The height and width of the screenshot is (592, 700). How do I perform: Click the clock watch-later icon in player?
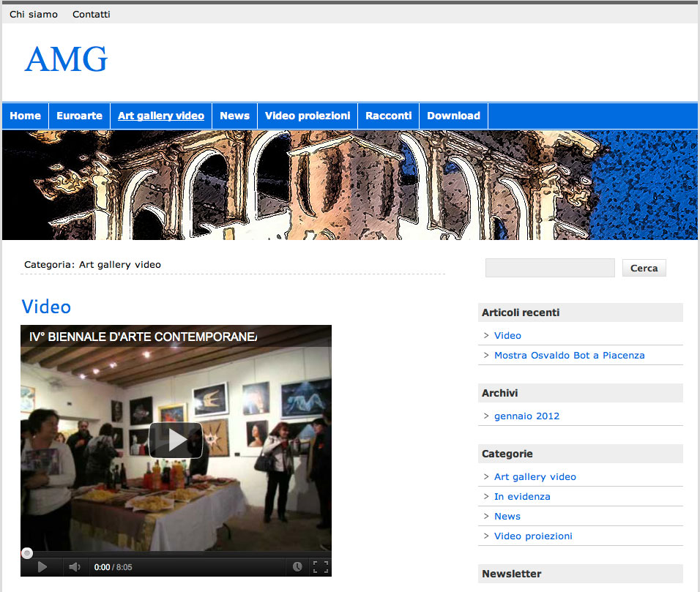pyautogui.click(x=297, y=566)
